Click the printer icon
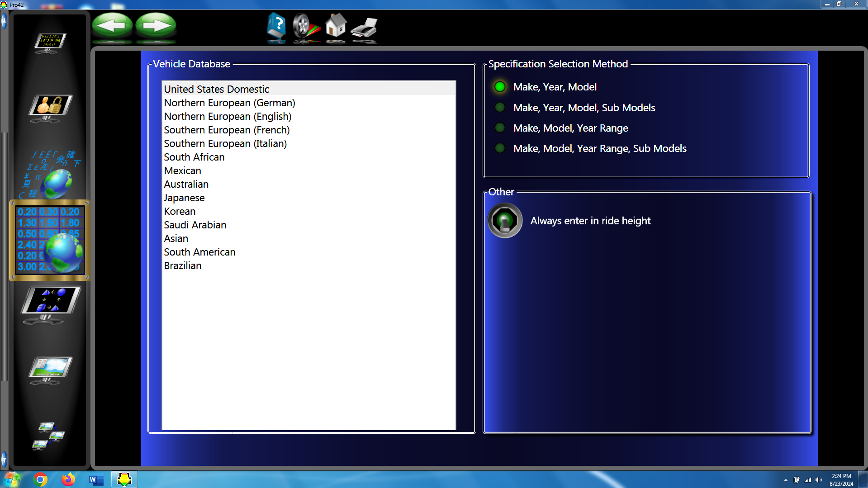The image size is (868, 488). 364,28
